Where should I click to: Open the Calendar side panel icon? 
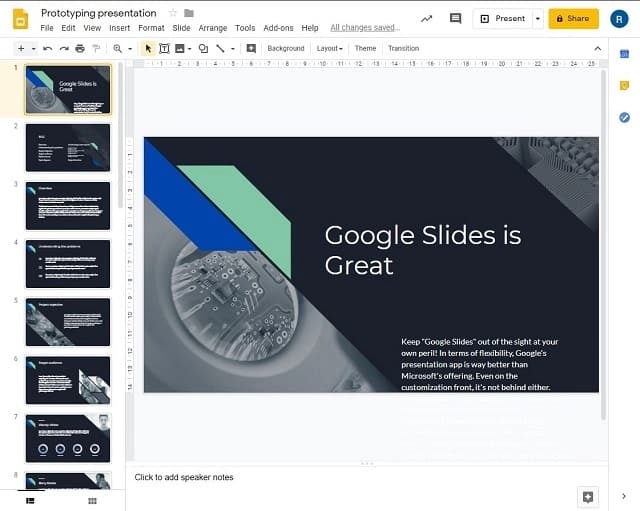[624, 53]
